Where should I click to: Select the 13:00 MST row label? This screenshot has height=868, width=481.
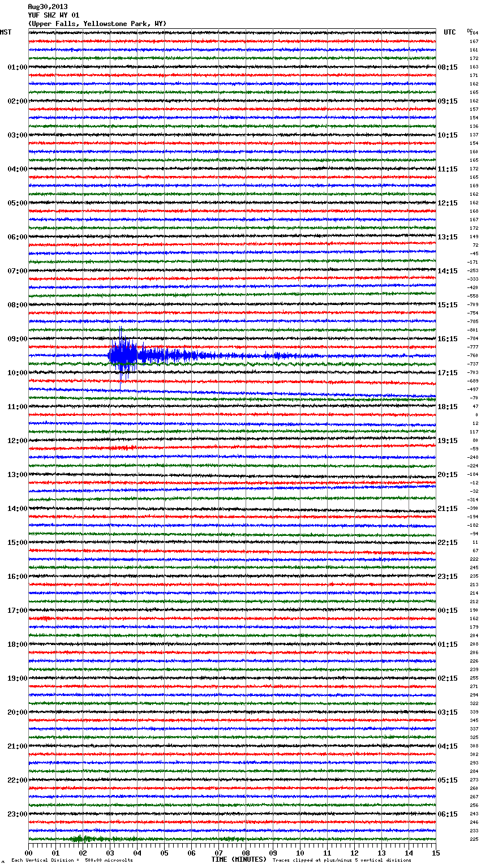(x=18, y=475)
